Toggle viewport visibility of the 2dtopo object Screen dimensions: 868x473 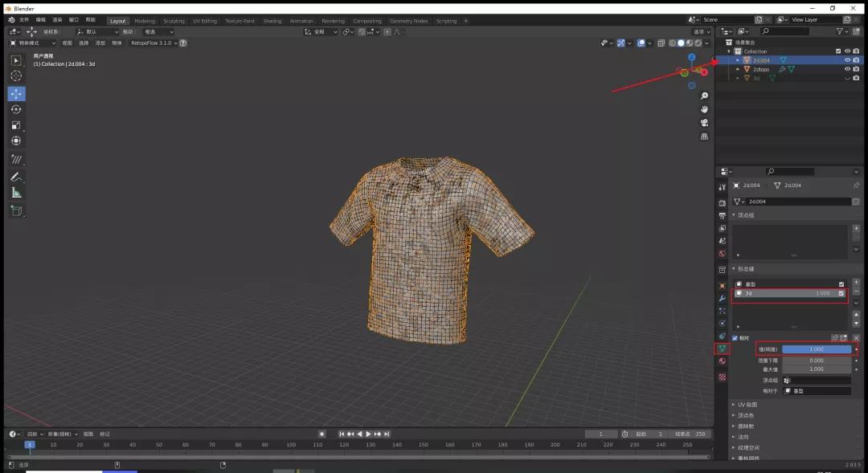point(846,68)
